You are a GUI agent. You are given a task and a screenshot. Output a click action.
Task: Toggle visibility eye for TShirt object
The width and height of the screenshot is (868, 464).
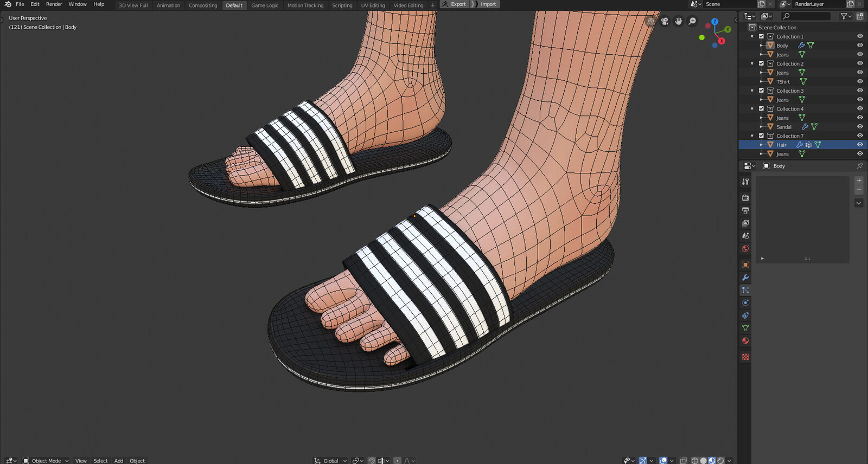pos(860,81)
